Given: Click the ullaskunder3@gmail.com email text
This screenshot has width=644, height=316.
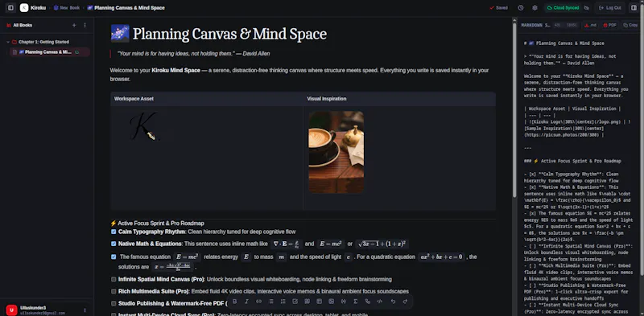Looking at the screenshot, I should click(x=43, y=313).
